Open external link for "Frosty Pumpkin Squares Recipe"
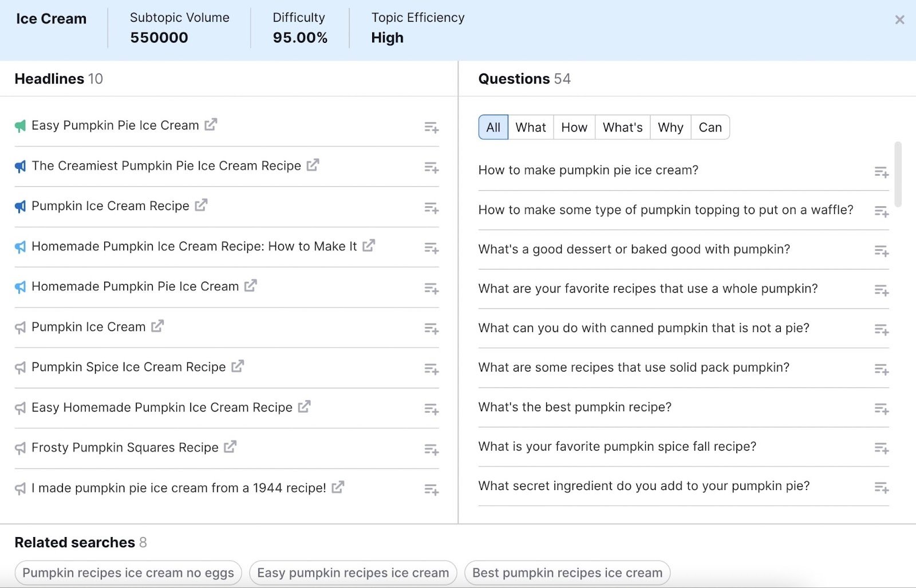 click(x=230, y=447)
